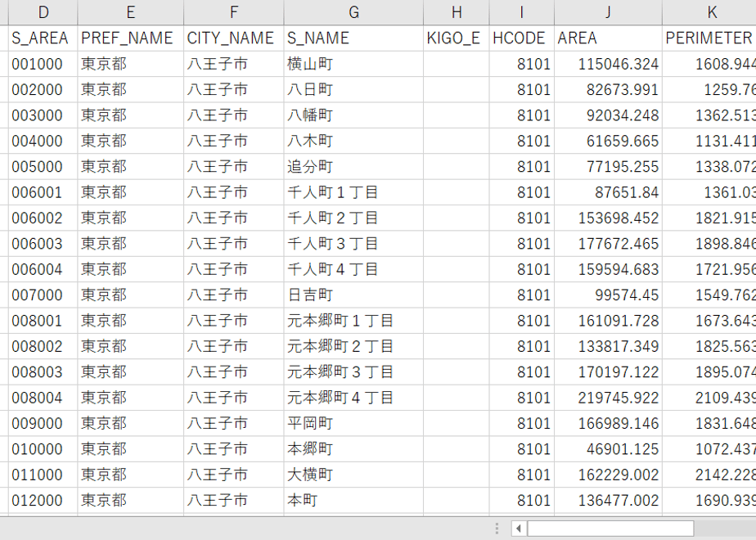The image size is (756, 540).
Task: Select the 千人町１丁目 cell
Action: pyautogui.click(x=353, y=192)
